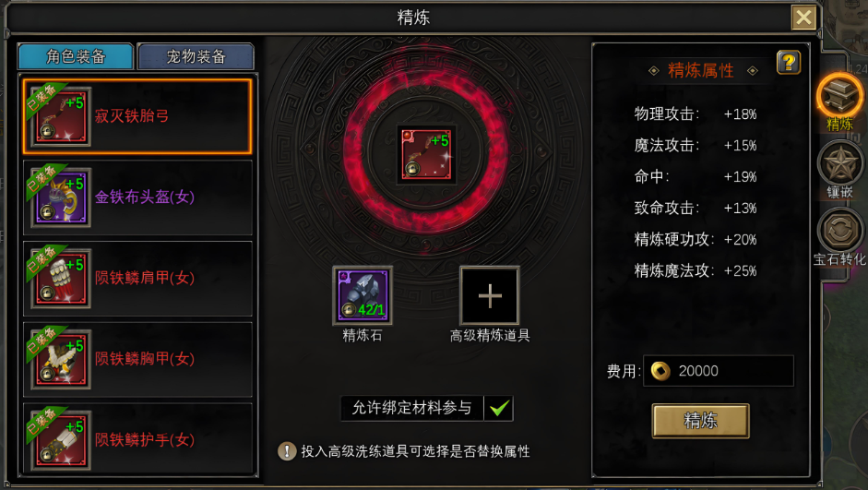Click the yellow question mark help icon
Screen dimensions: 868x490
coord(789,62)
